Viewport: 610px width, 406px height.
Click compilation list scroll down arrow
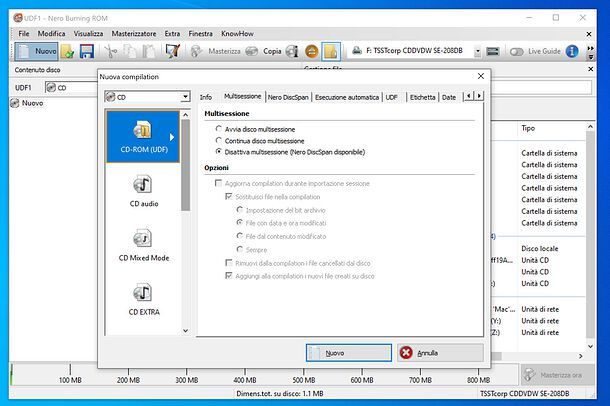186,331
